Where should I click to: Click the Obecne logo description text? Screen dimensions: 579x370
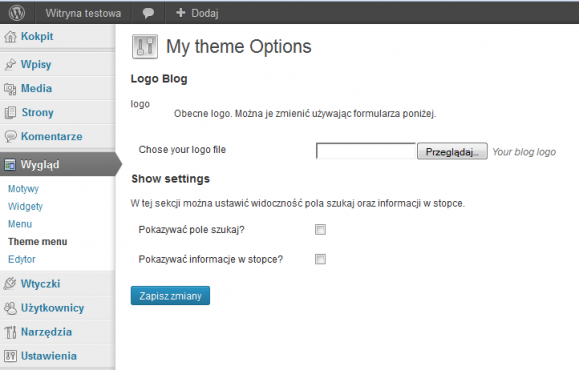point(305,113)
